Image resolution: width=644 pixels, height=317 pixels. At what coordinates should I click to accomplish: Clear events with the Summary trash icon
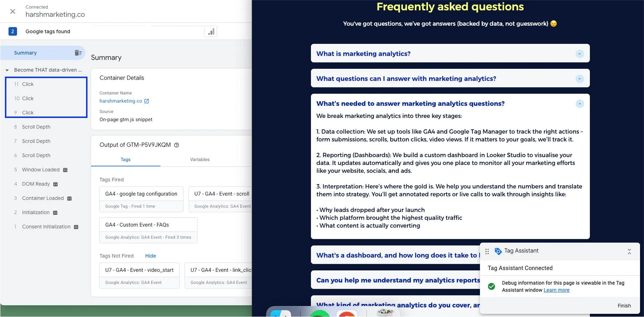point(78,53)
